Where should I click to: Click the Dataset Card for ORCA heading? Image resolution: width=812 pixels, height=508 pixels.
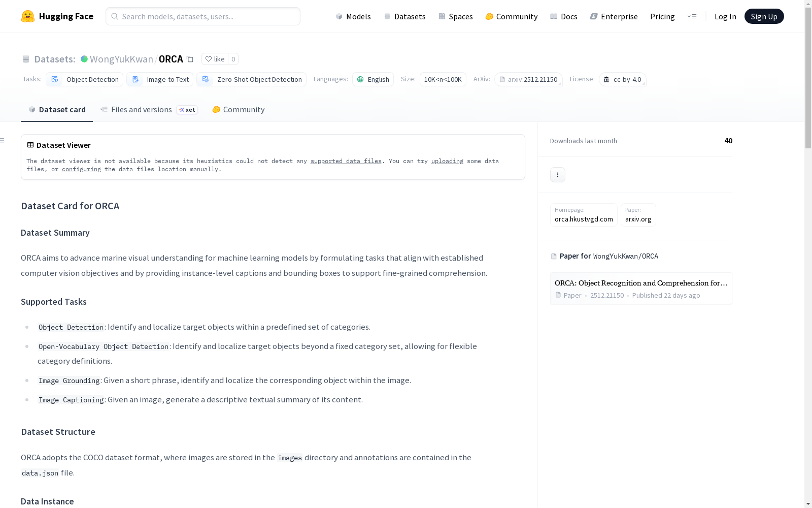click(70, 206)
